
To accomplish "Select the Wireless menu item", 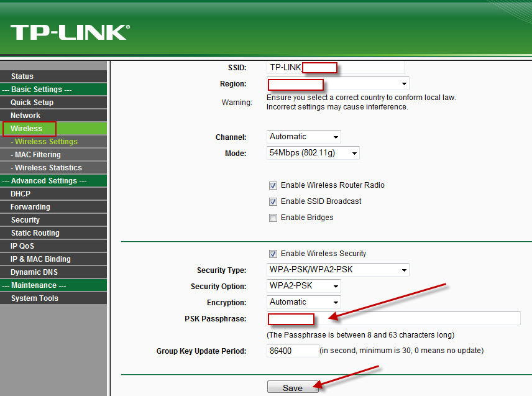I will tap(53, 129).
